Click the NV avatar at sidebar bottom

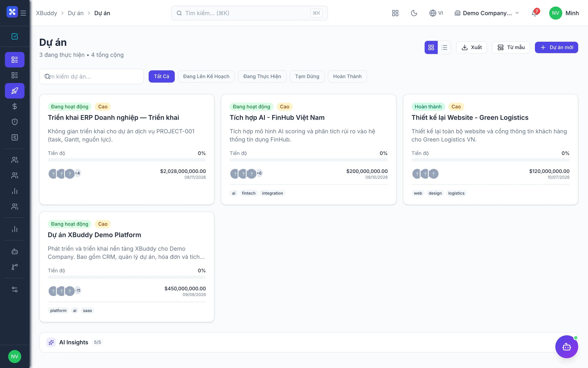coord(14,356)
